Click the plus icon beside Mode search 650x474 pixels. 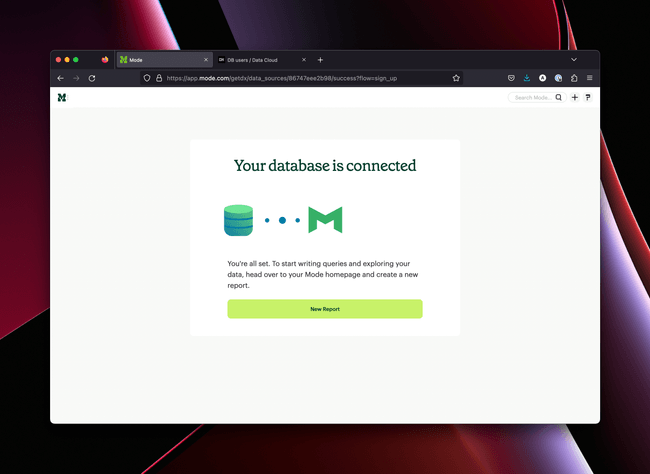pyautogui.click(x=574, y=98)
